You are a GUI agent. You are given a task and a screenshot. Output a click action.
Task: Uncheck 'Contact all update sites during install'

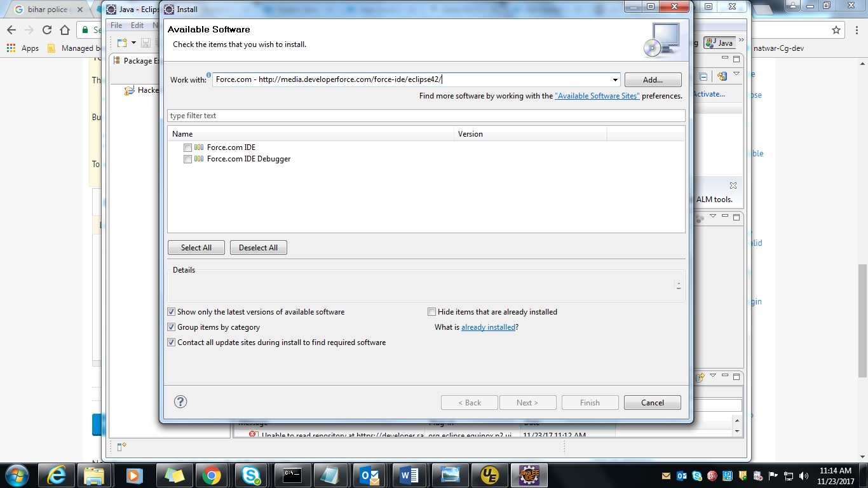(171, 342)
